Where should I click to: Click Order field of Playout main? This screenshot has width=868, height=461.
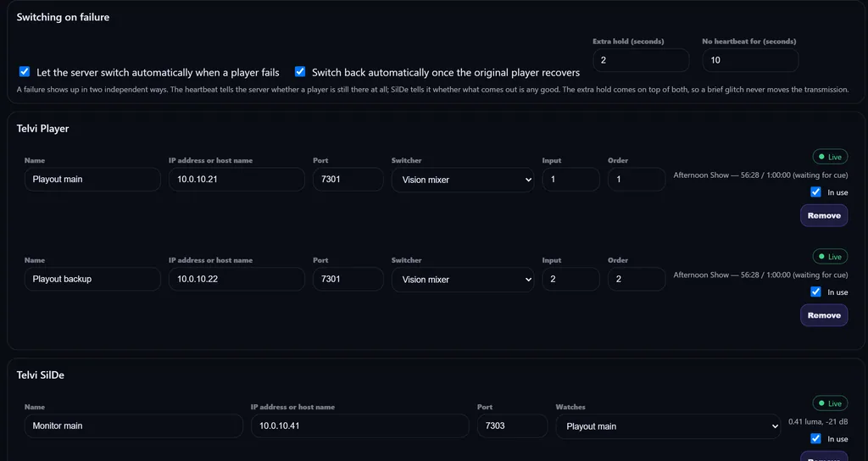pos(637,180)
